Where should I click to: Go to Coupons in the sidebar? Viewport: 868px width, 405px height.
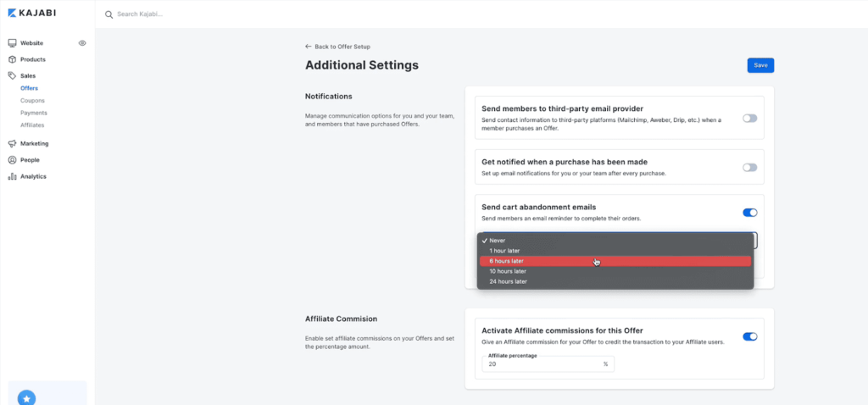point(33,101)
